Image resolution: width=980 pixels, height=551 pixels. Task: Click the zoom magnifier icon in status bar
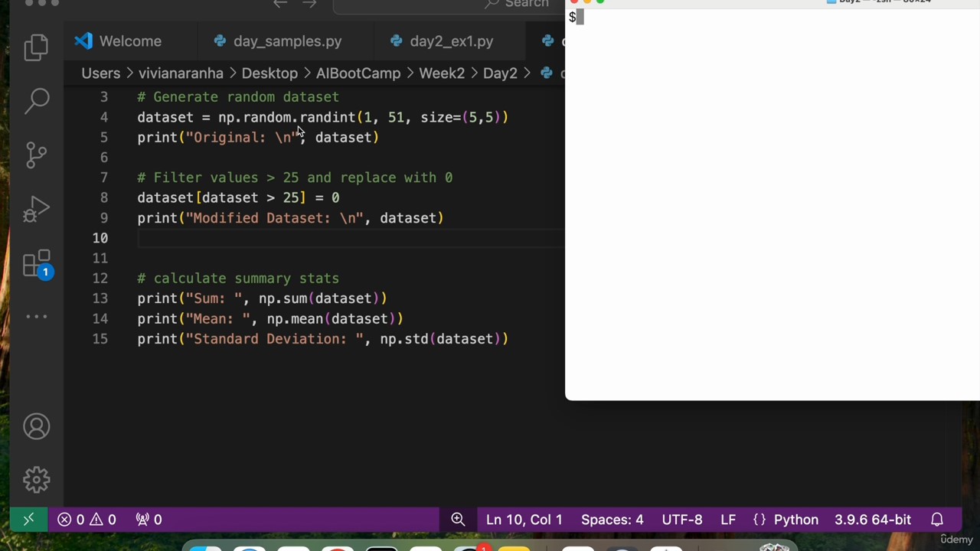coord(458,520)
